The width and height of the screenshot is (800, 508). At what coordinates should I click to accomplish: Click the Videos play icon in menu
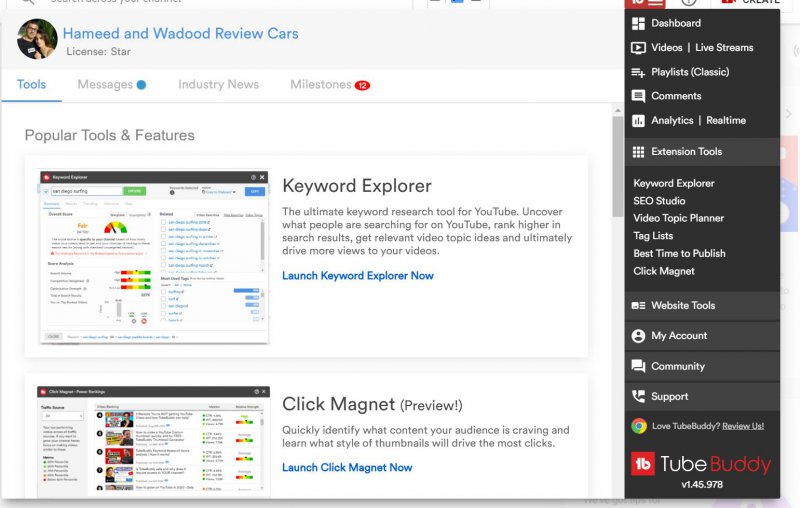638,47
